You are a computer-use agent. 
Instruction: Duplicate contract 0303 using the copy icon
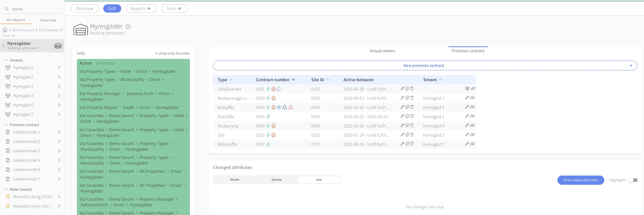[x=407, y=98]
